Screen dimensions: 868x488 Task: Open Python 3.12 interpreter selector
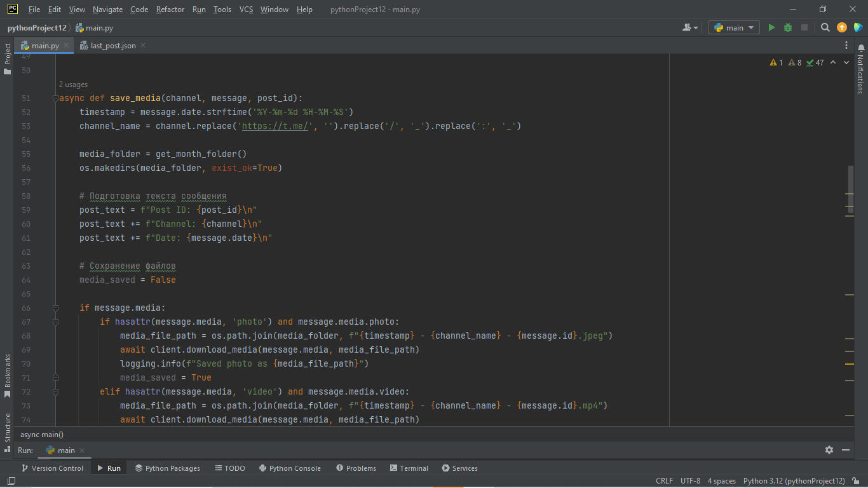[794, 481]
